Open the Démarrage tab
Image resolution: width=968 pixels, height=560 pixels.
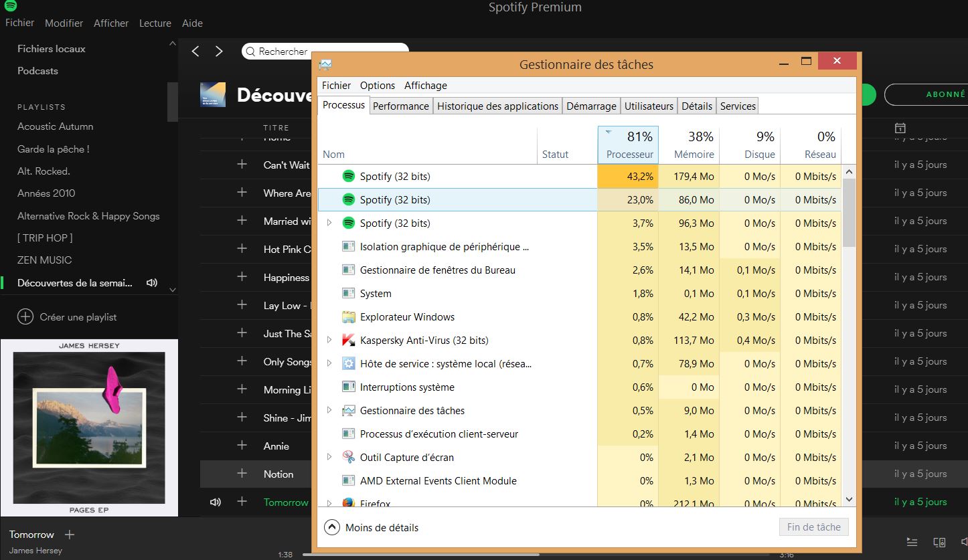(591, 106)
